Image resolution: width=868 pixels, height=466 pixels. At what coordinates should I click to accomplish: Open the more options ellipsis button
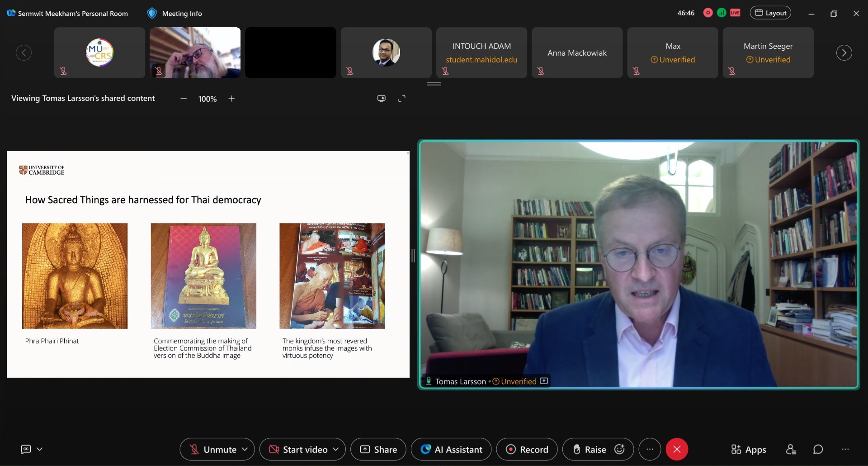(650, 449)
